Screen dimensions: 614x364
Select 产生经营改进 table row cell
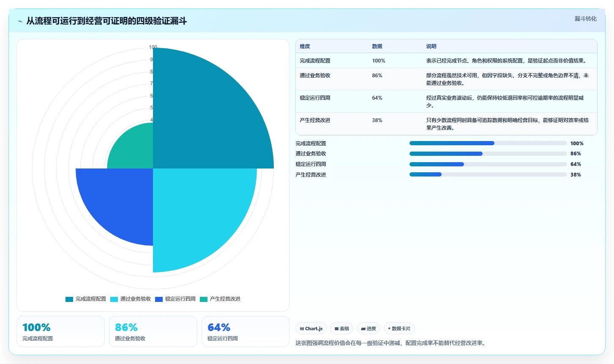(x=315, y=120)
